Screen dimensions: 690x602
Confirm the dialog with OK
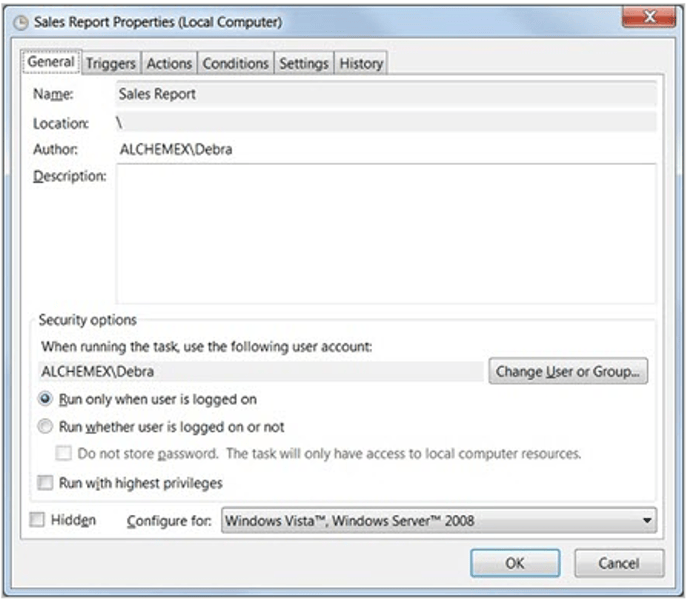(514, 563)
